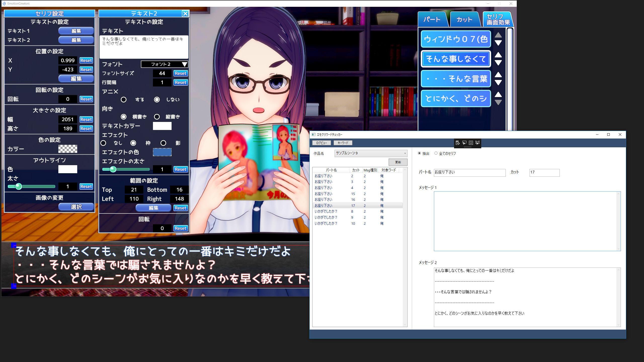Move ・・・そんな言葉 item up with arrow
Viewport: 644px width, 362px height.
tap(498, 75)
